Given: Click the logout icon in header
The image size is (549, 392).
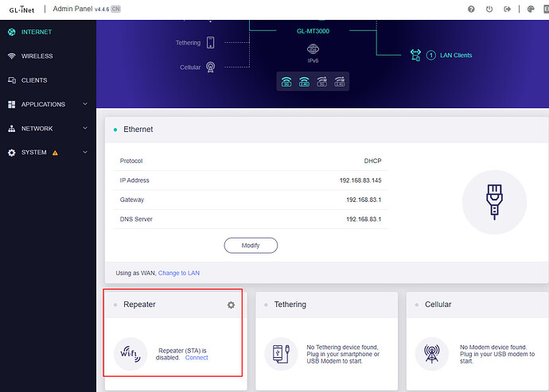Looking at the screenshot, I should coord(506,10).
